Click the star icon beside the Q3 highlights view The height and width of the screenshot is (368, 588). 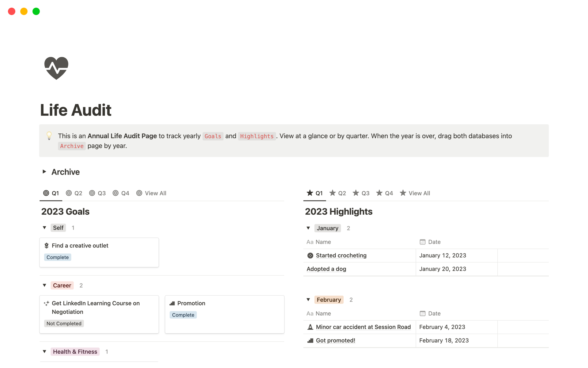[356, 193]
